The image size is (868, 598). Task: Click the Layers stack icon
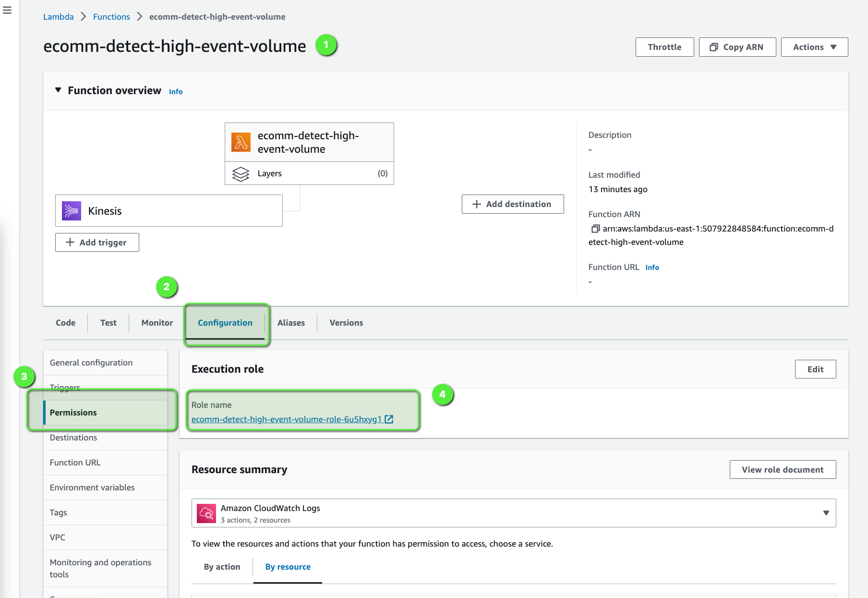(241, 174)
